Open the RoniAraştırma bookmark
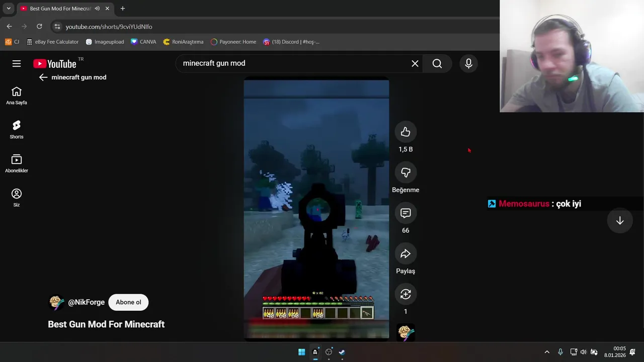Viewport: 644px width, 362px height. 183,42
